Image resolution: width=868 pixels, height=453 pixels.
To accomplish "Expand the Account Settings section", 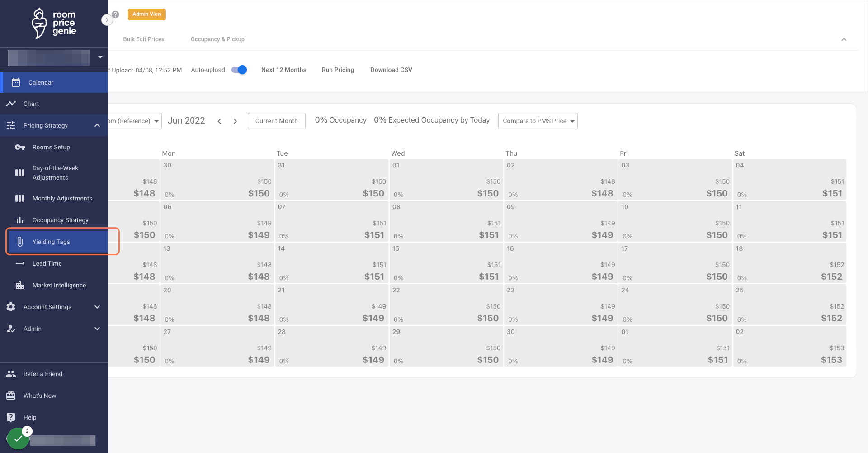I will point(97,307).
